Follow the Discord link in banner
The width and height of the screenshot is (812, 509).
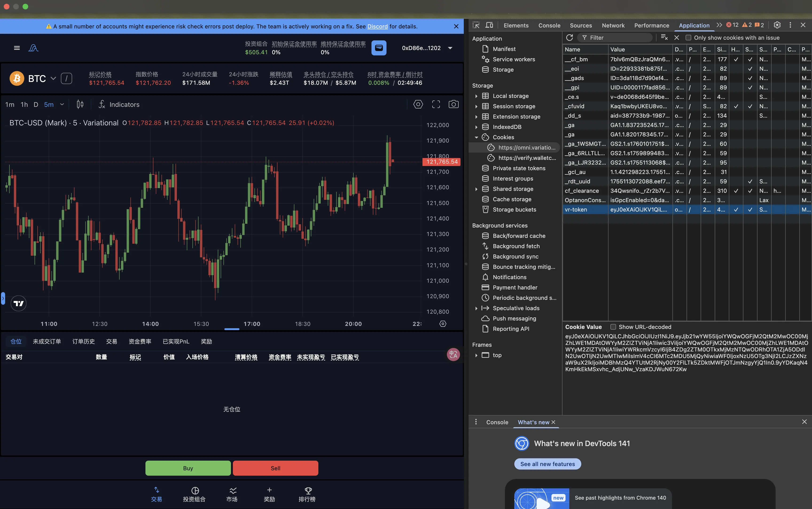(x=377, y=27)
